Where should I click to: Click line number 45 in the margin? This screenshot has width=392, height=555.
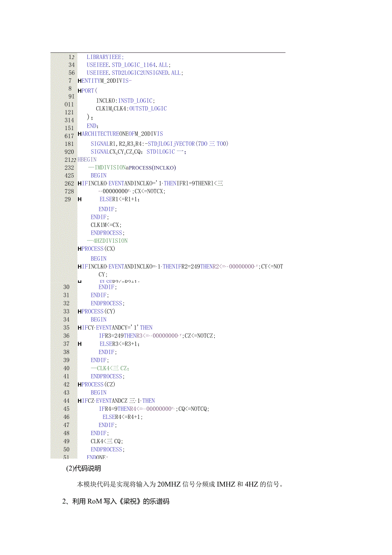tap(67, 409)
